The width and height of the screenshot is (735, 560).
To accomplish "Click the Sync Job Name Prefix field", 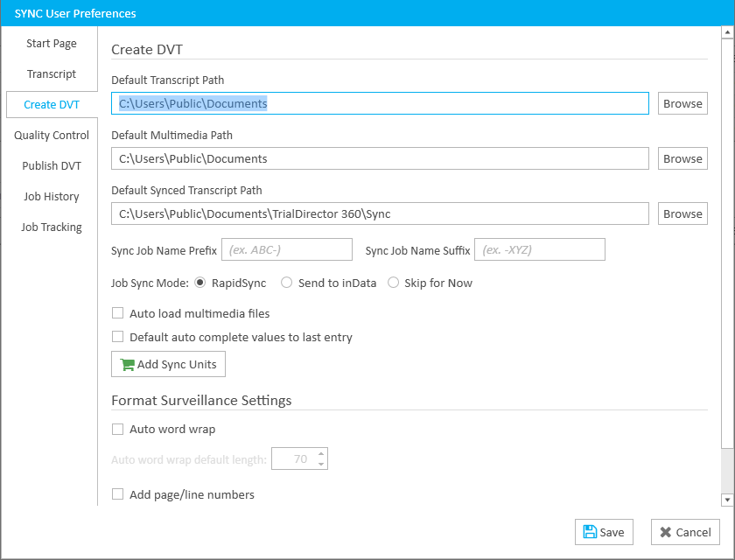I will point(287,249).
